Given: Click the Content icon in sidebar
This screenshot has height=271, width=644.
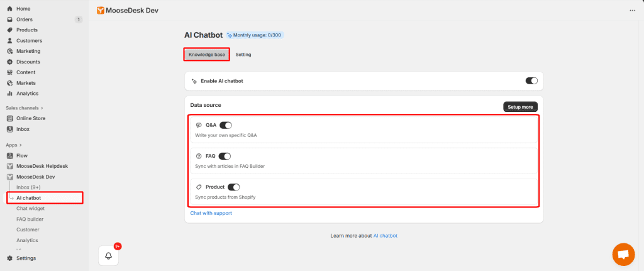Looking at the screenshot, I should click(x=10, y=72).
